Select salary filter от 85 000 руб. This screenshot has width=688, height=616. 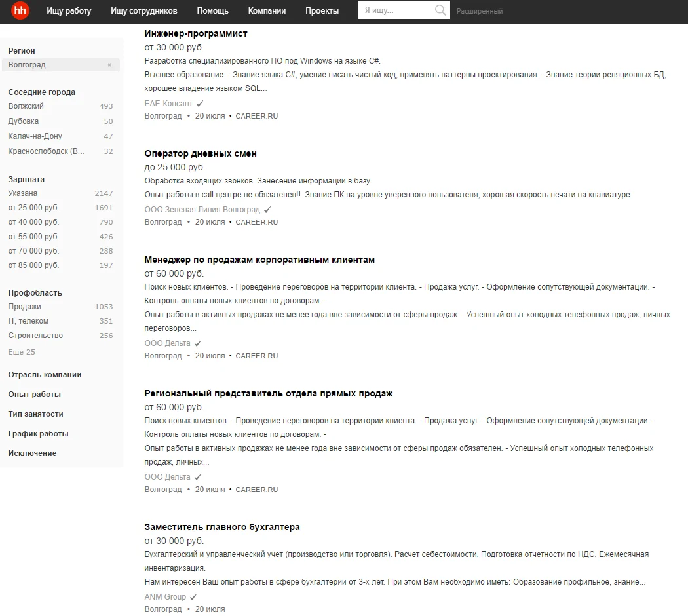[33, 265]
